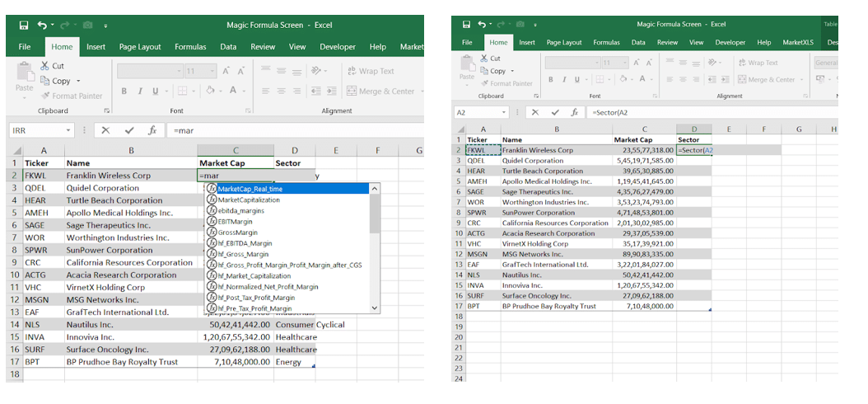
Task: Click Cut scissors icon in left Excel window
Action: pyautogui.click(x=44, y=65)
